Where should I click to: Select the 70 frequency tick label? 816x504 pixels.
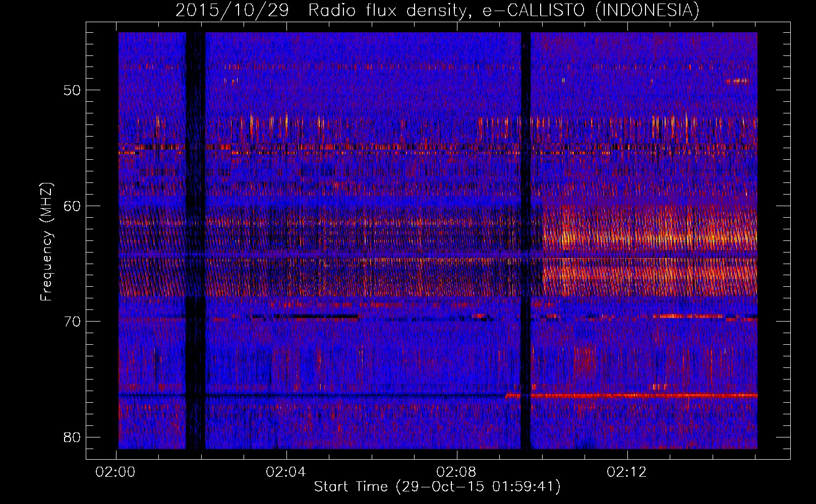(x=73, y=322)
